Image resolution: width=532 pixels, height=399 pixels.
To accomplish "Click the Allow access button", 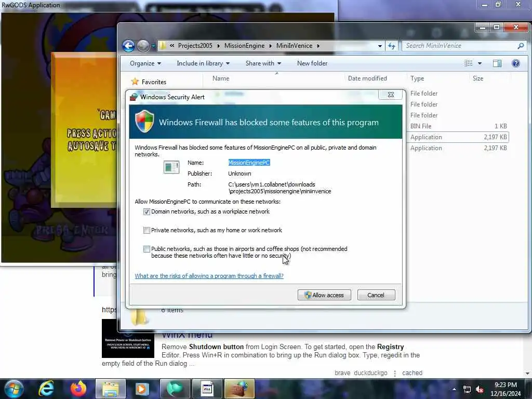I will tap(324, 295).
